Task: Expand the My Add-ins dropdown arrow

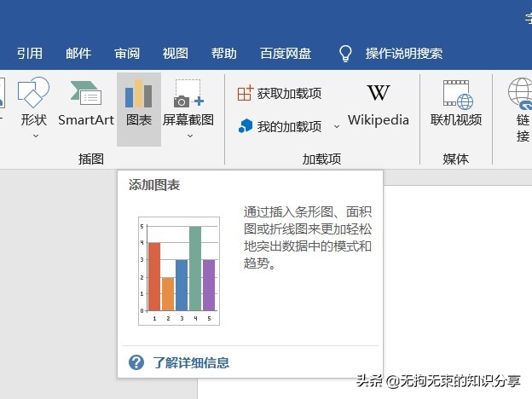Action: tap(337, 126)
